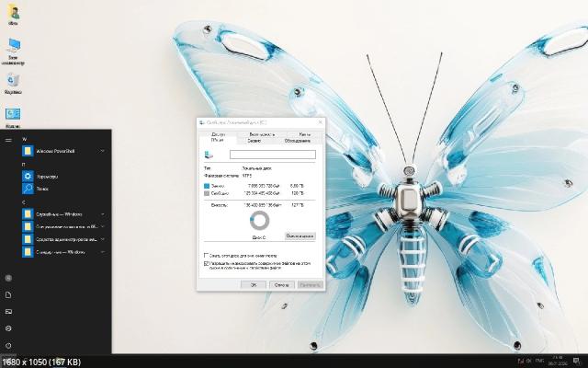The height and width of the screenshot is (368, 588).
Task: Click Start menu power button icon
Action: tap(8, 345)
